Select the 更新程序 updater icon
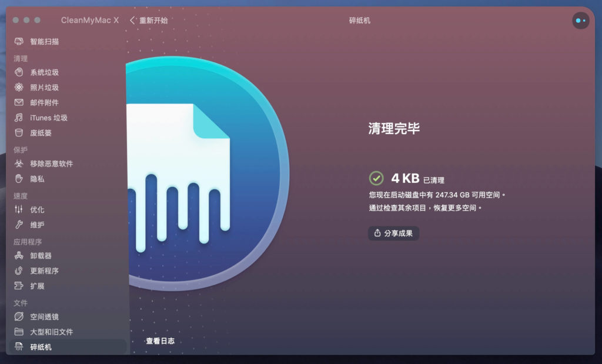The image size is (602, 364). (x=19, y=271)
